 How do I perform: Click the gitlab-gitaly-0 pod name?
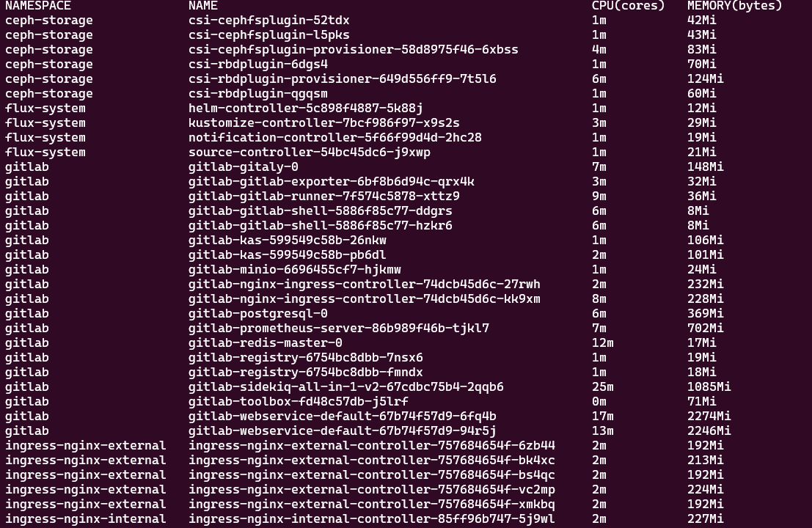pyautogui.click(x=243, y=167)
